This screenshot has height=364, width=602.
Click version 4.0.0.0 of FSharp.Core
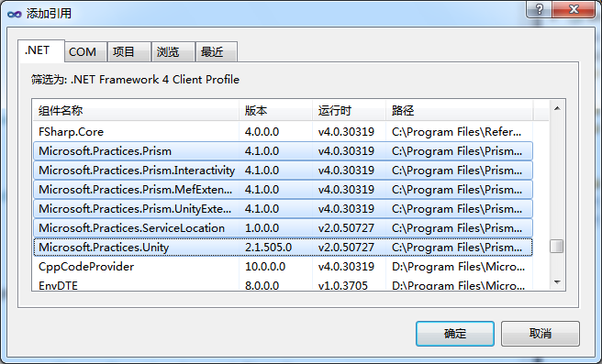click(262, 132)
